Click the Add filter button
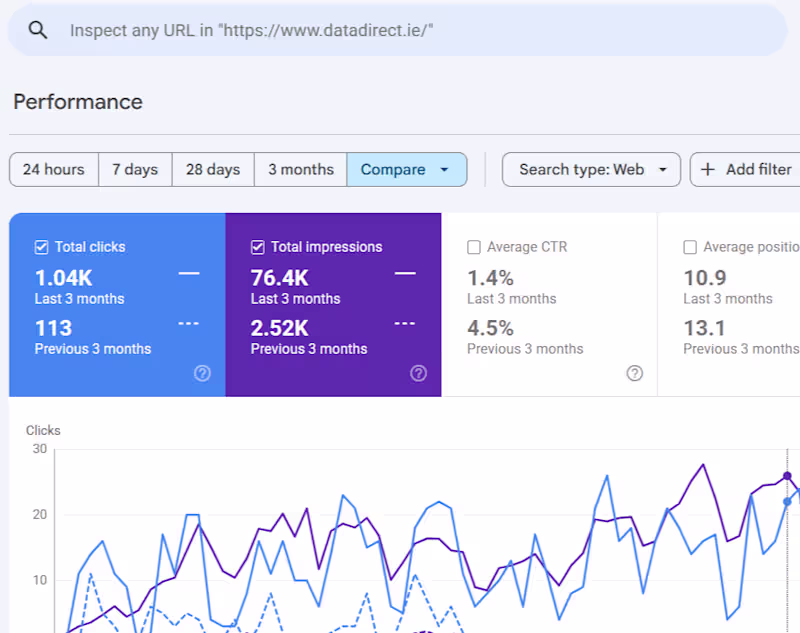Viewport: 800px width, 633px height. [x=746, y=169]
